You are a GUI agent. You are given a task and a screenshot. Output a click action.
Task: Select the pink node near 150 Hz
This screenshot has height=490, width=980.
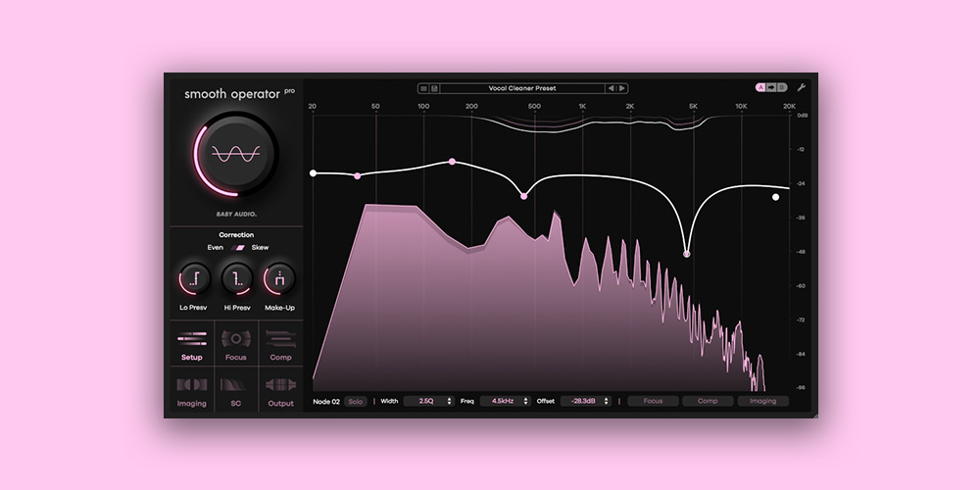(453, 162)
